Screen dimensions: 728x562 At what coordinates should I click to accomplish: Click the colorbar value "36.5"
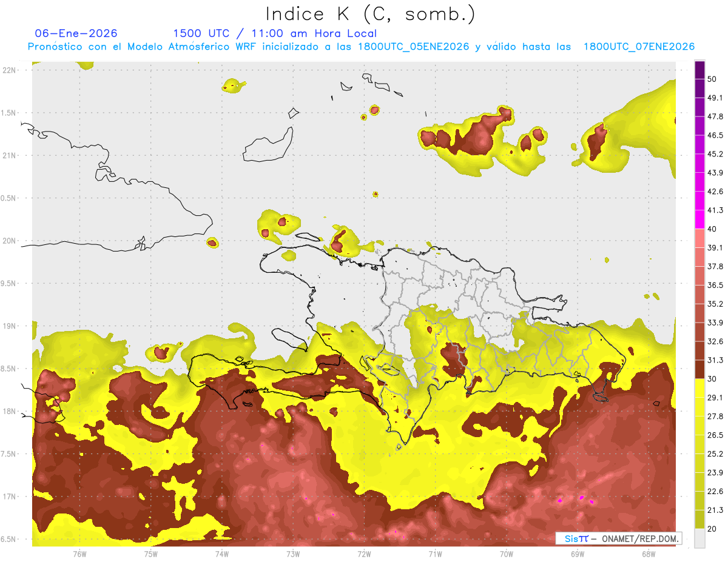coord(715,285)
